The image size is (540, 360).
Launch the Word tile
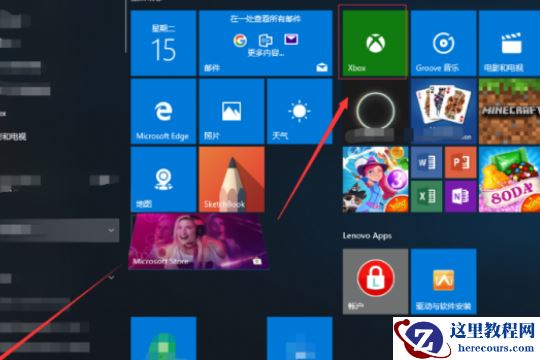click(x=427, y=162)
